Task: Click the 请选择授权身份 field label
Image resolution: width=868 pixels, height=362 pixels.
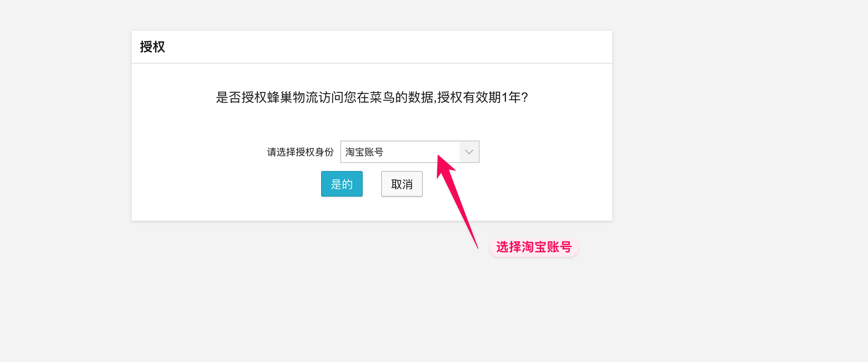Action: [300, 152]
